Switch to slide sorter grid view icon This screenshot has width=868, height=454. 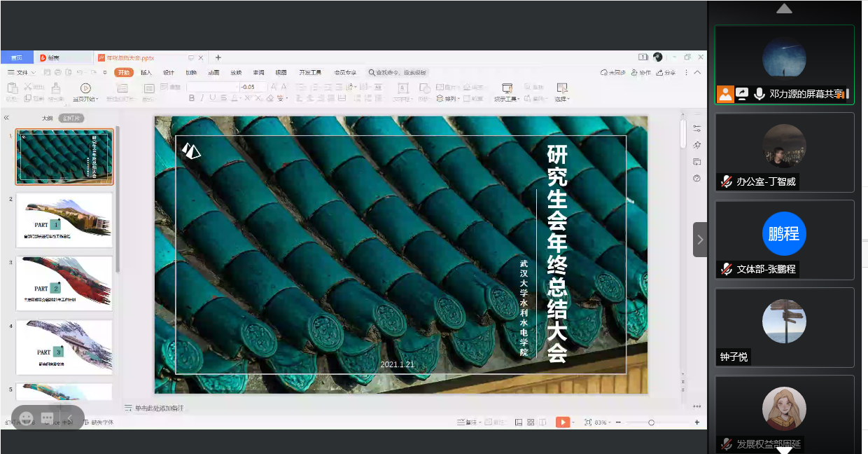(x=531, y=422)
